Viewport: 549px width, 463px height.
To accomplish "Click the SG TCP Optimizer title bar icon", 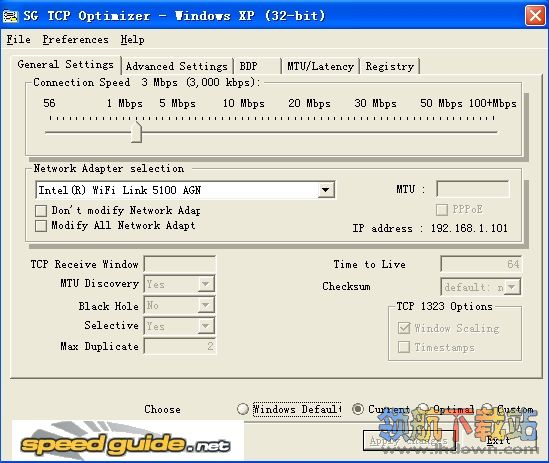I will pyautogui.click(x=10, y=16).
